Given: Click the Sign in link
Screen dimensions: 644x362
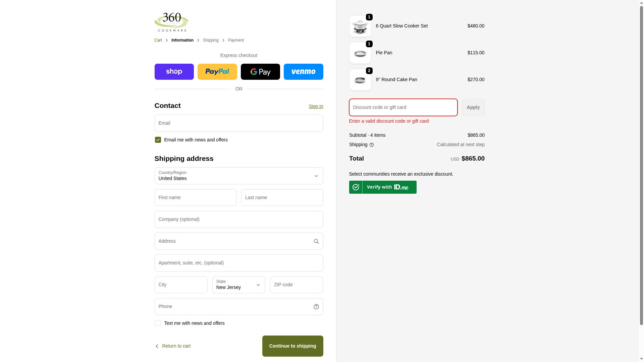Looking at the screenshot, I should (316, 106).
